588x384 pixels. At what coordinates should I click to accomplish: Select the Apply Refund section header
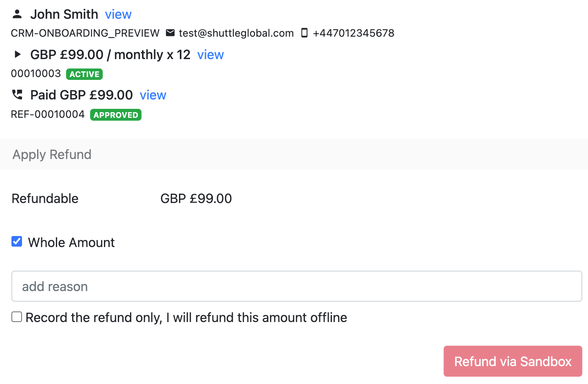[51, 154]
